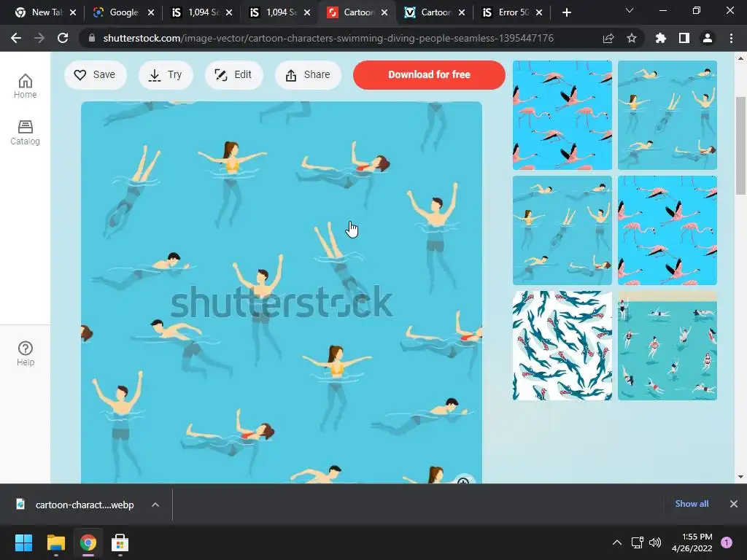Viewport: 747px width, 560px height.
Task: Open a new browser tab
Action: pyautogui.click(x=566, y=13)
